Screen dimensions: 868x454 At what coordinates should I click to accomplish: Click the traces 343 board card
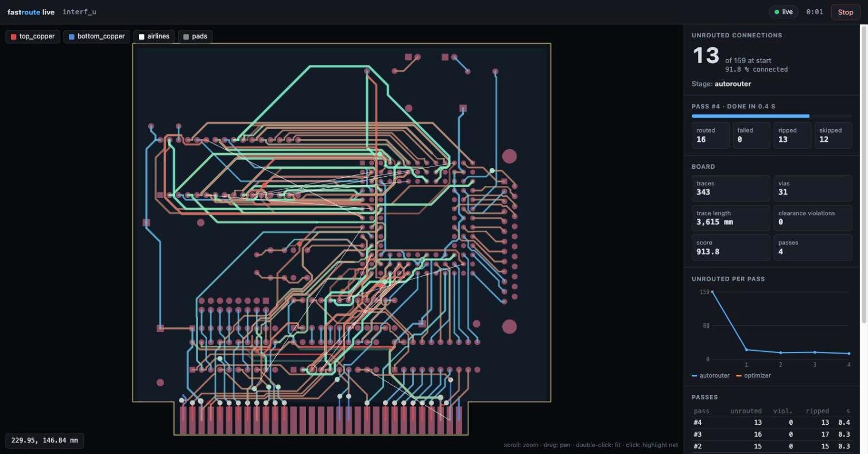point(731,188)
